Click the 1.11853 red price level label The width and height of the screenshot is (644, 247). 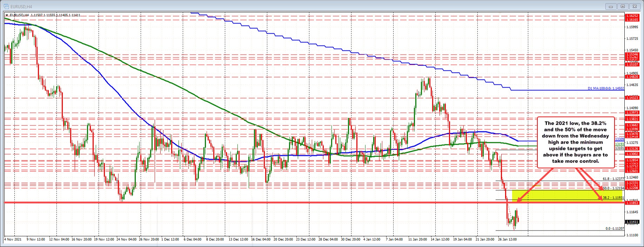point(632,203)
